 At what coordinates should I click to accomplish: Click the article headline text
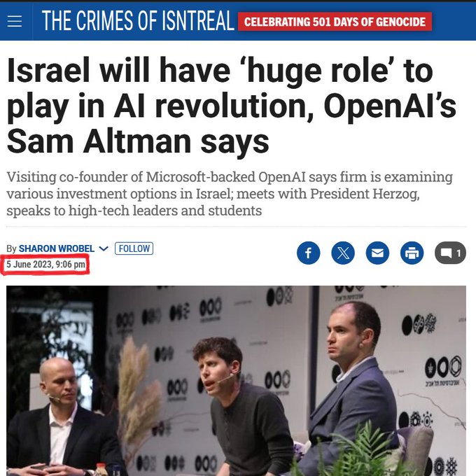[231, 106]
